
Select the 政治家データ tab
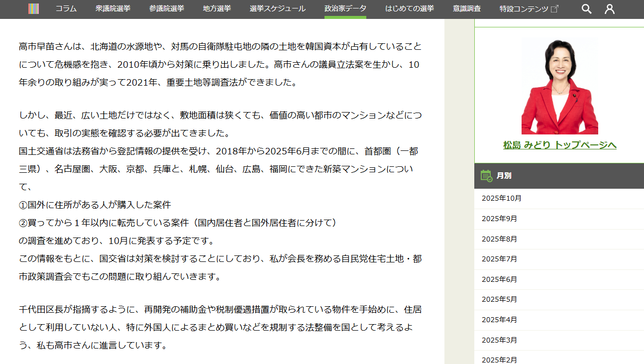[x=345, y=8]
